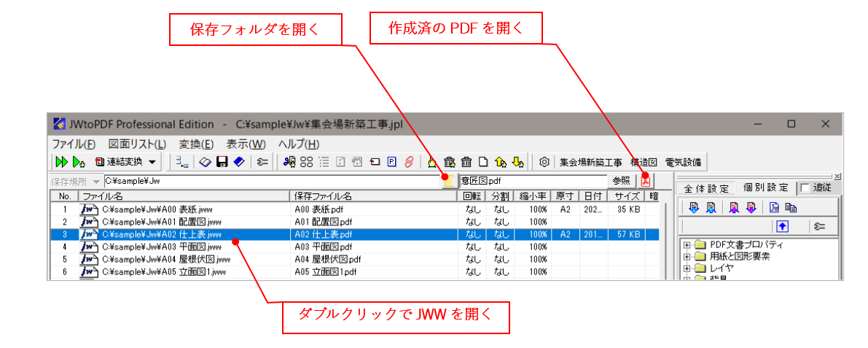Toggle the 追従 checkbox

click(804, 187)
